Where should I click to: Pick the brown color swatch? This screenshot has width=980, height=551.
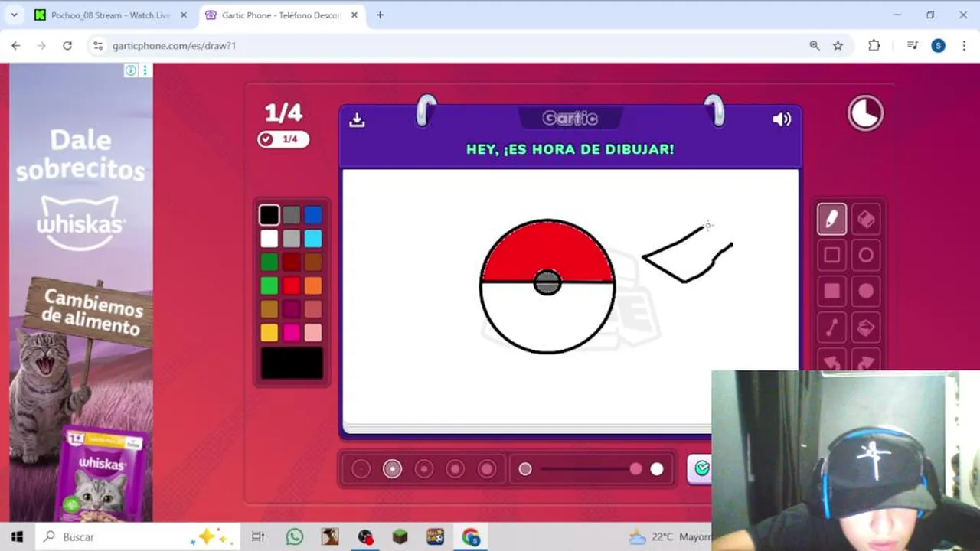coord(313,262)
